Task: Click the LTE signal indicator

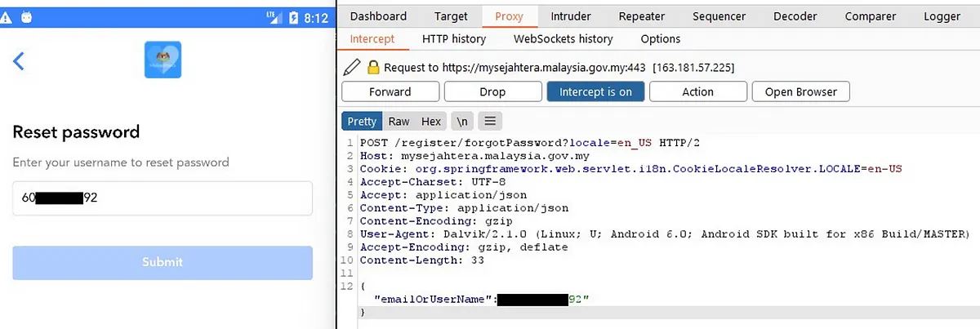Action: [273, 16]
